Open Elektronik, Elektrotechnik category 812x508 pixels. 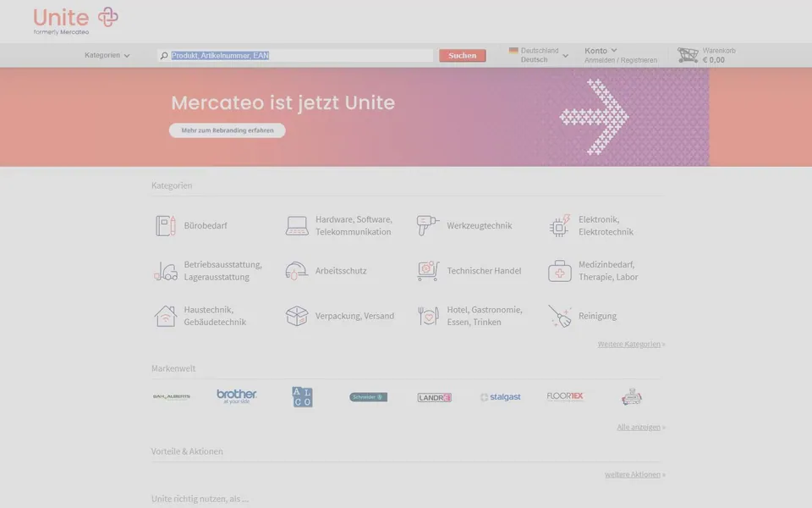tap(606, 225)
